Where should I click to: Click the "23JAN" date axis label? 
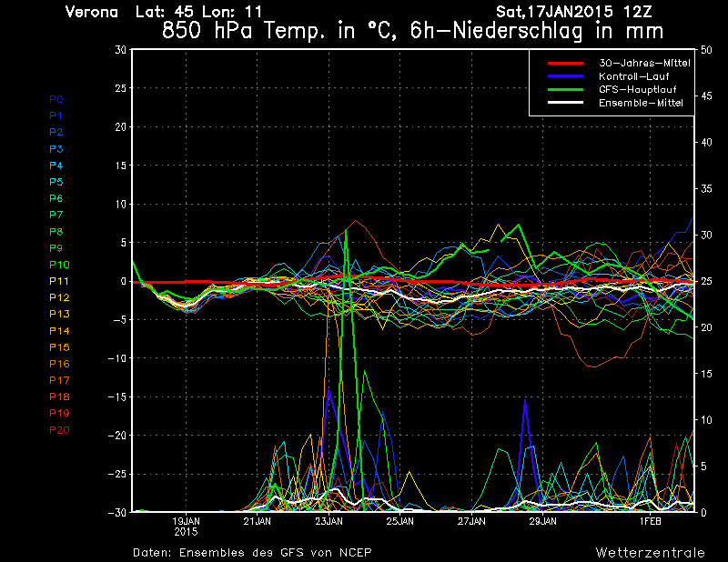click(x=329, y=521)
